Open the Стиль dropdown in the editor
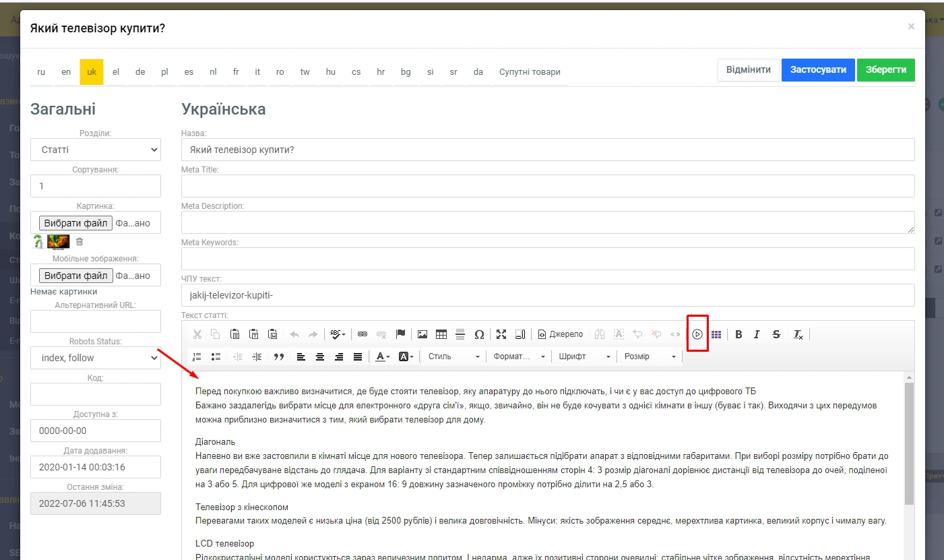This screenshot has width=944, height=560. 454,356
